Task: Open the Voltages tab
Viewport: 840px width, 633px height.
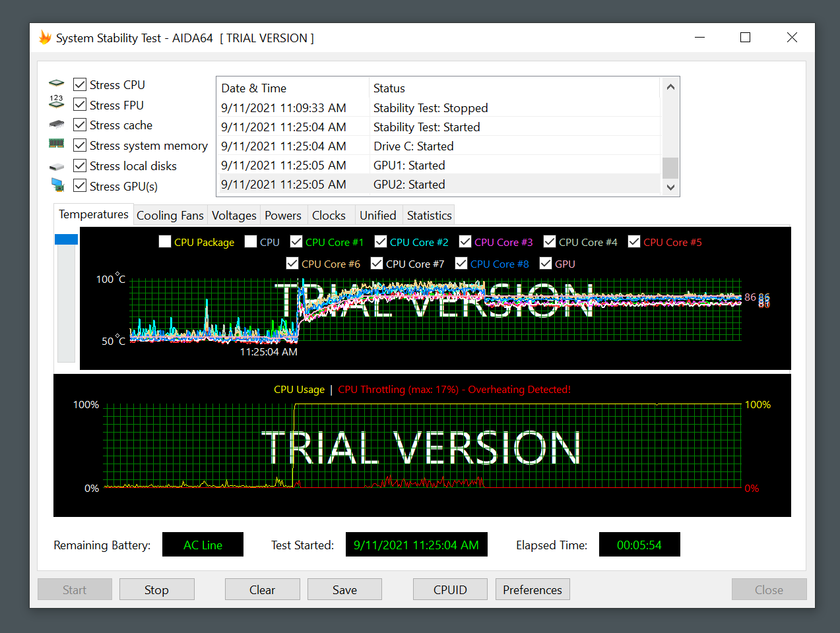Action: 234,216
